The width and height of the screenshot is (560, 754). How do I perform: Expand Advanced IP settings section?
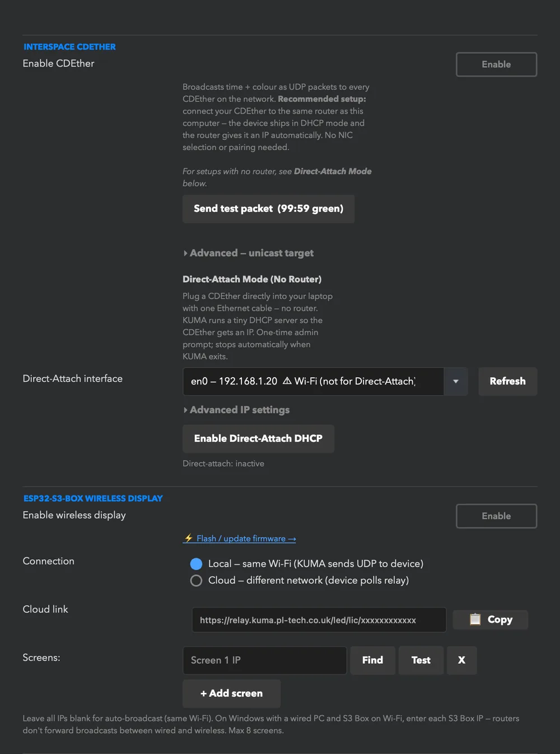point(237,410)
